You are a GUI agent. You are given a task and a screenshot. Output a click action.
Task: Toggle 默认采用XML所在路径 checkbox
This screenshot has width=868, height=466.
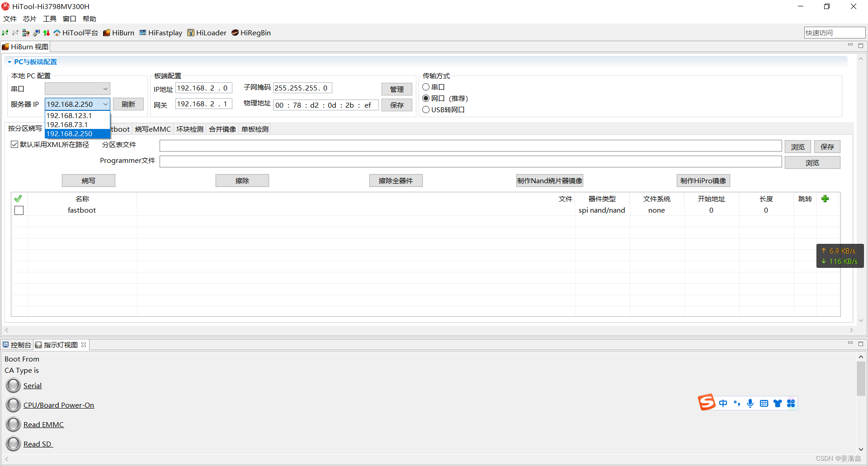[x=14, y=144]
